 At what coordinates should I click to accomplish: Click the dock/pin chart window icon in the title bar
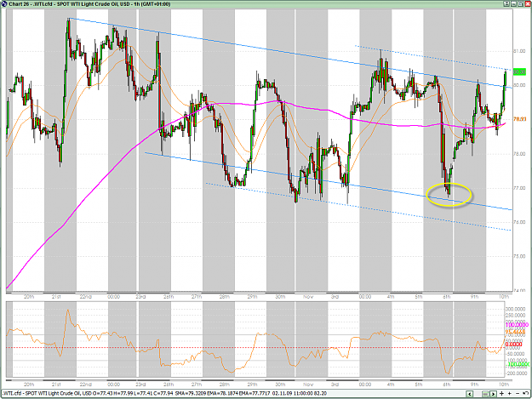click(x=506, y=3)
